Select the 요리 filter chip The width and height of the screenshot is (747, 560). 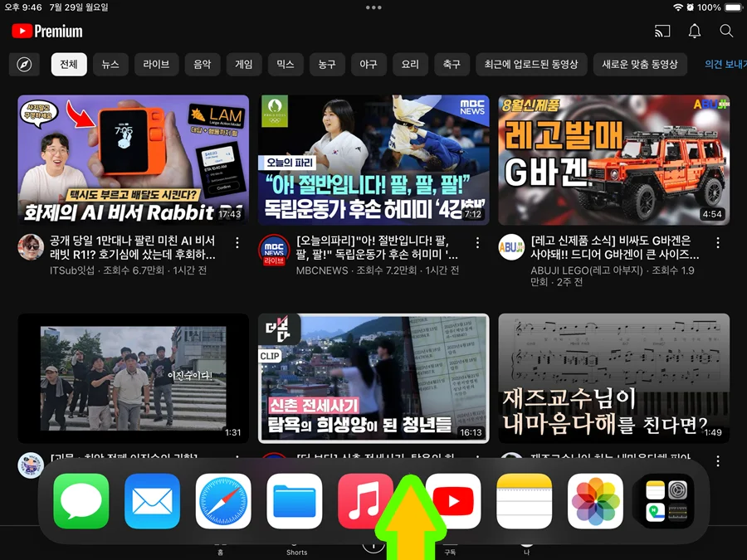[x=410, y=64]
